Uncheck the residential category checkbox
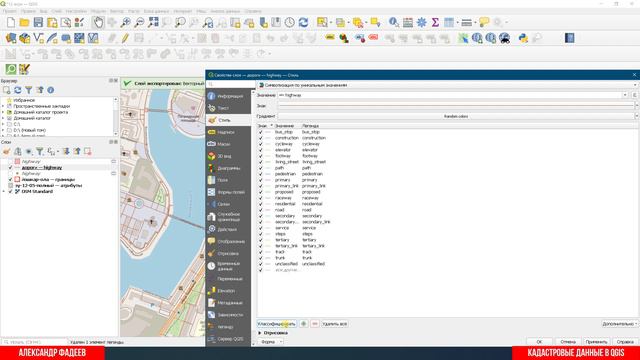Viewport: 640px width, 360px height. pos(260,204)
